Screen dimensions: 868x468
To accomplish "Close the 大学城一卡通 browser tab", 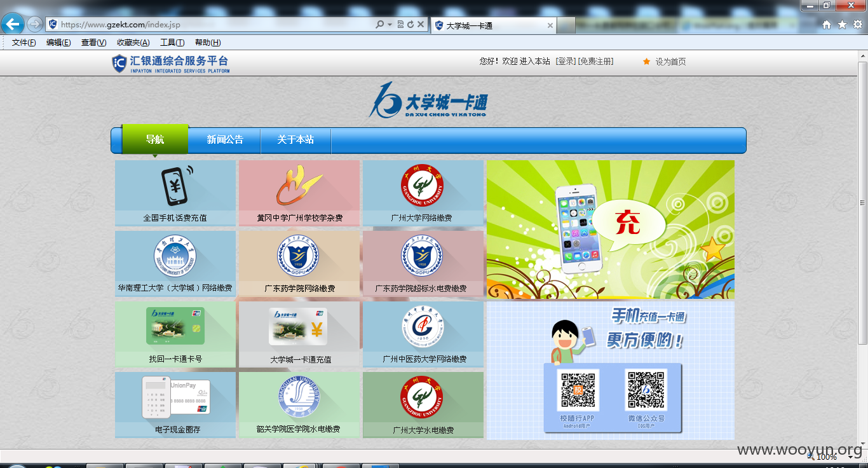I will click(x=550, y=25).
